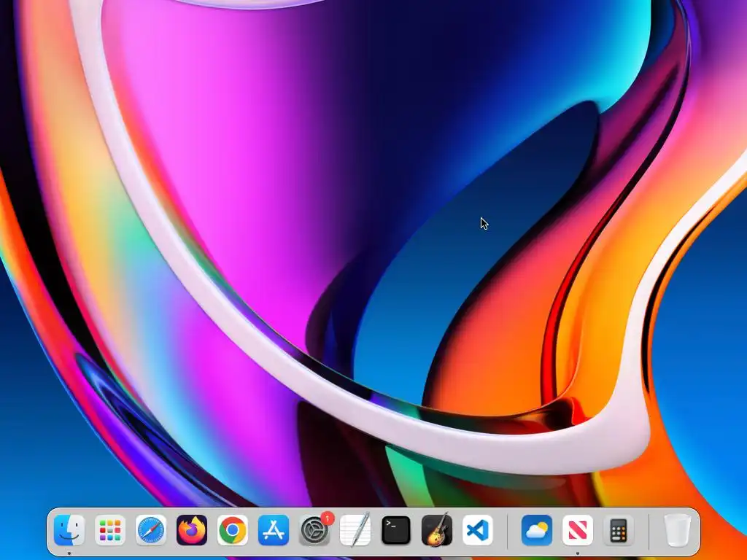Screen dimensions: 747x560
Task: Open Finder from the dock
Action: (x=69, y=530)
